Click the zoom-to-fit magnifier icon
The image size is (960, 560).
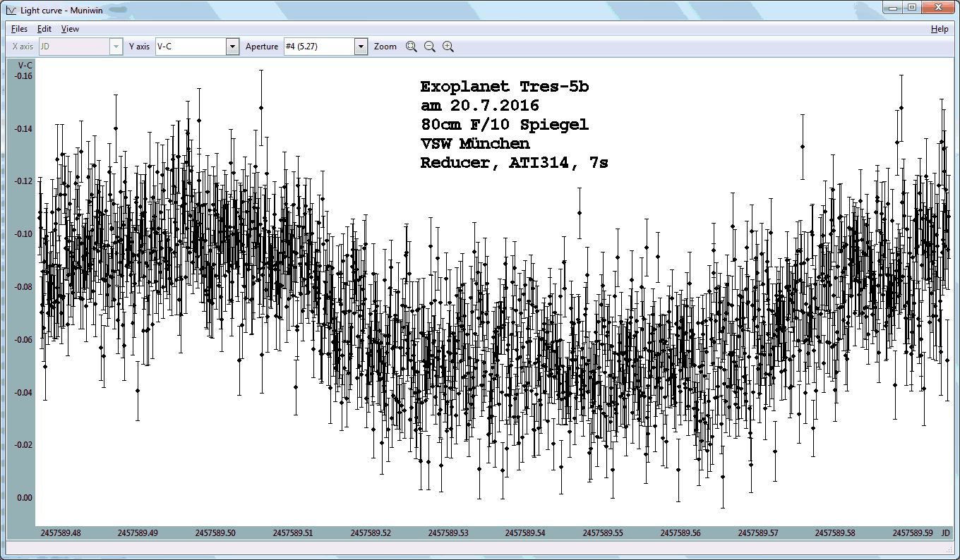(x=412, y=47)
